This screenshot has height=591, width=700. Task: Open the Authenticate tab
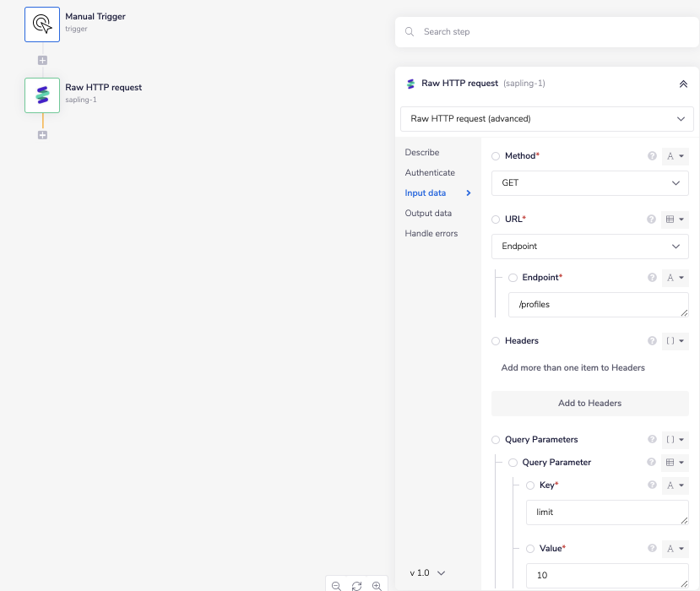[430, 173]
